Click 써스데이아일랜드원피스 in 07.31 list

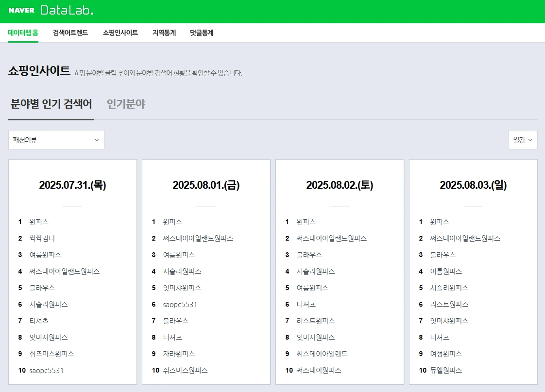(x=64, y=271)
